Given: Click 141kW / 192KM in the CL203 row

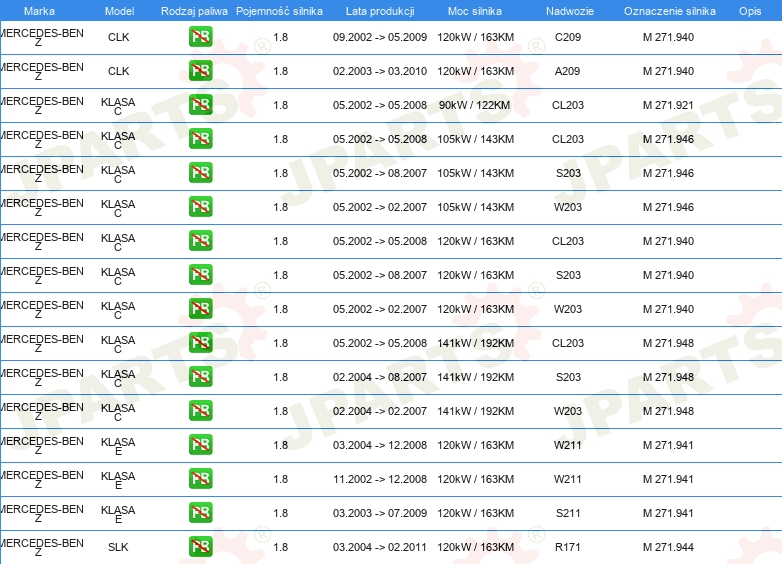Looking at the screenshot, I should coord(476,343).
